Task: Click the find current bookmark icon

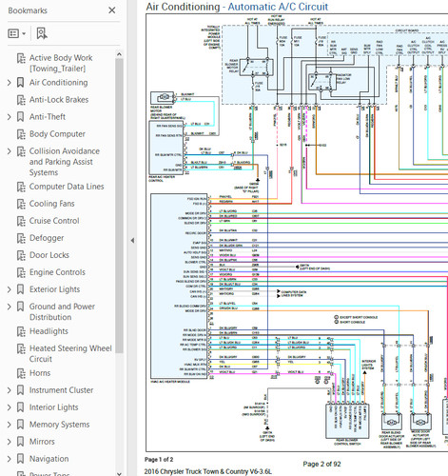Action: [42, 33]
